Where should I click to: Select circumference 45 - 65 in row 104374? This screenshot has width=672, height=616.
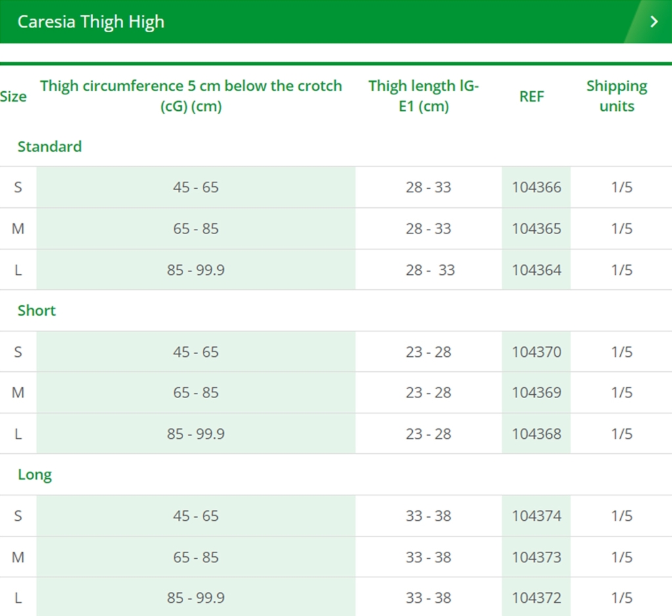coord(196,516)
